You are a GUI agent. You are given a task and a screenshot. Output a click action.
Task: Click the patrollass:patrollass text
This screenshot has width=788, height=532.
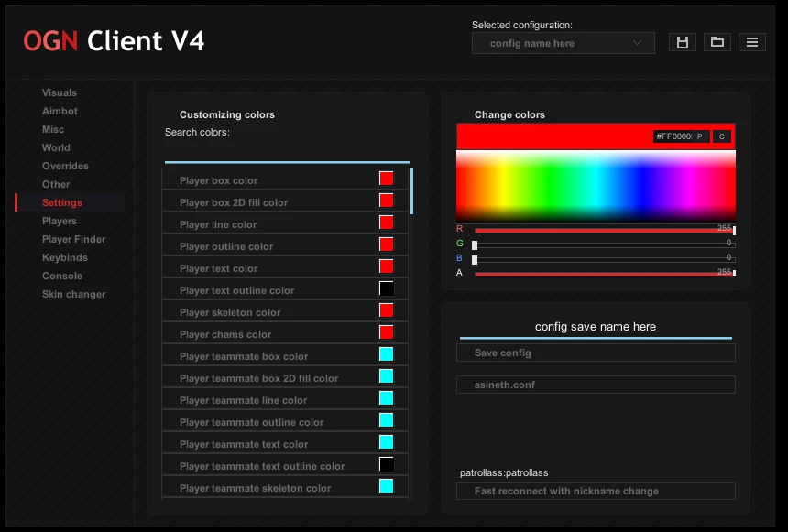coord(504,472)
